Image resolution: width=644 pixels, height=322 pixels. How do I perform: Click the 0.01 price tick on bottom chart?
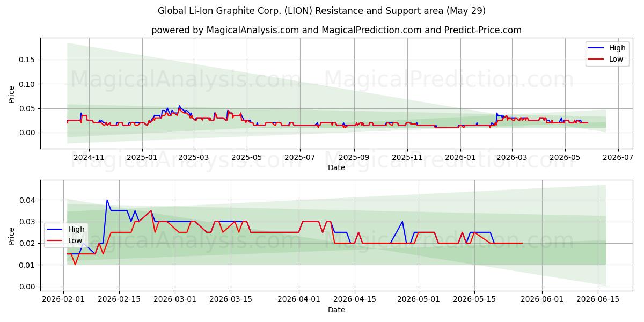(28, 265)
